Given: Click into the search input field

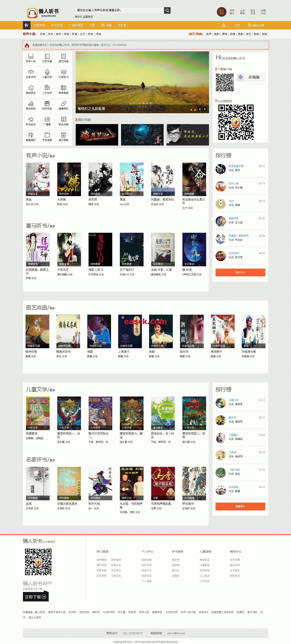Looking at the screenshot, I should click(120, 10).
